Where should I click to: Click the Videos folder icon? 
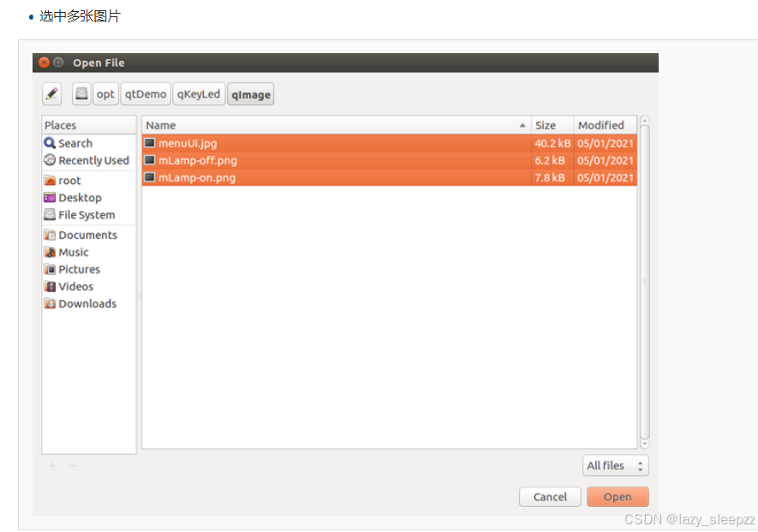(50, 286)
